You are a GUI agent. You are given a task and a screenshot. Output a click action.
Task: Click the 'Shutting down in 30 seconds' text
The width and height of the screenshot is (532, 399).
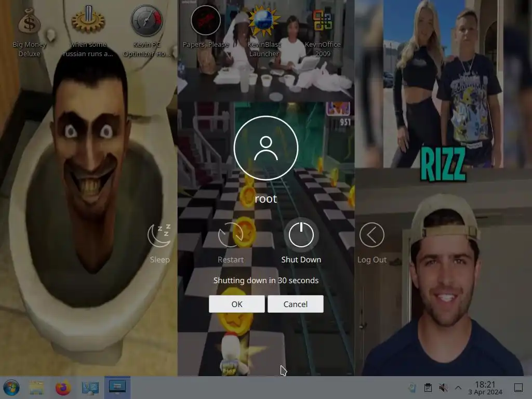point(266,281)
